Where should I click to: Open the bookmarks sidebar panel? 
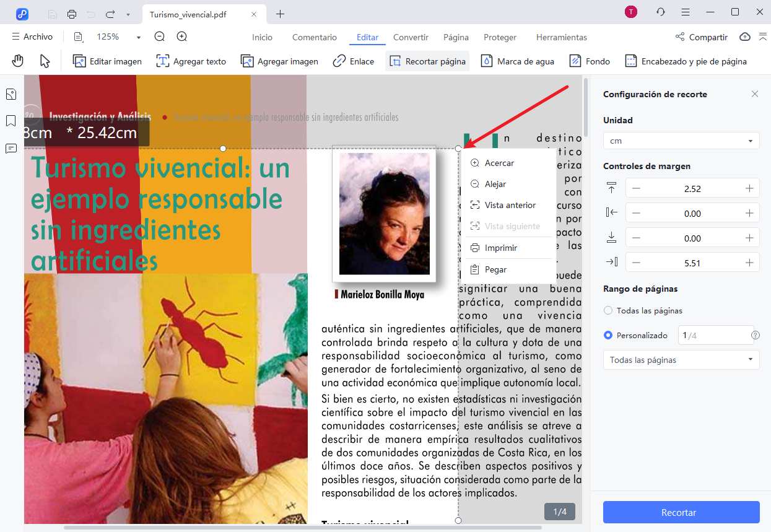pos(11,121)
